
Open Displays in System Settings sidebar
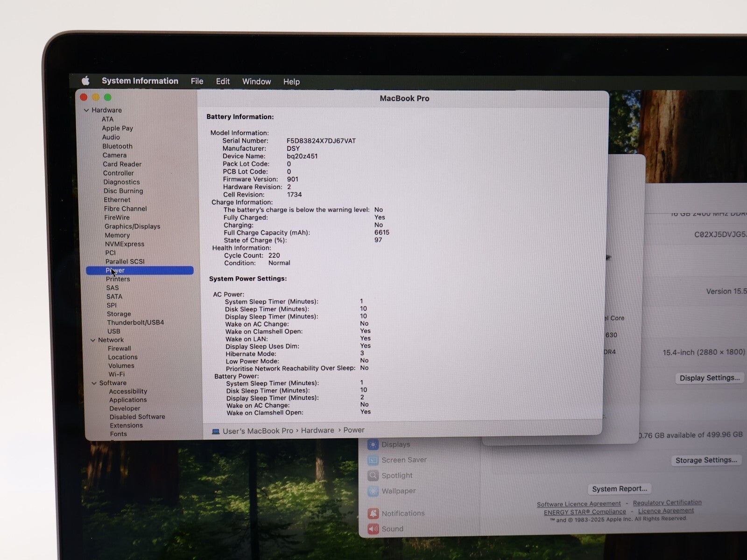coord(395,445)
